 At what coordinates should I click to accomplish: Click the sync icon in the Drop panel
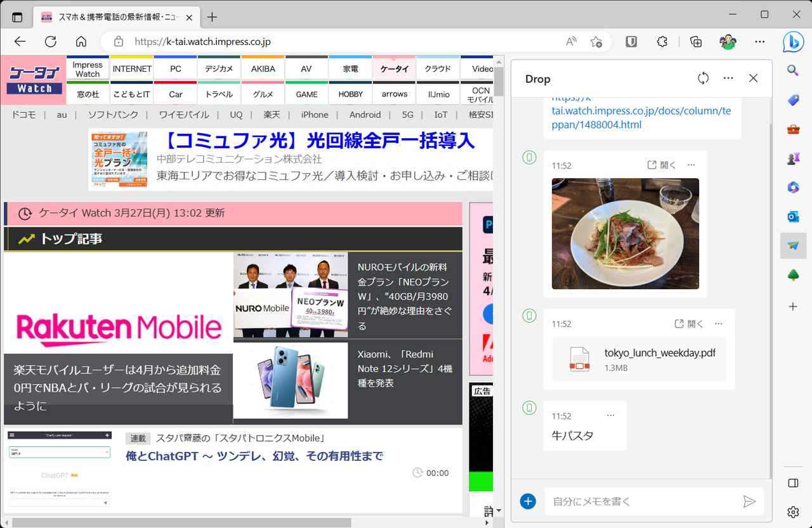pos(703,78)
